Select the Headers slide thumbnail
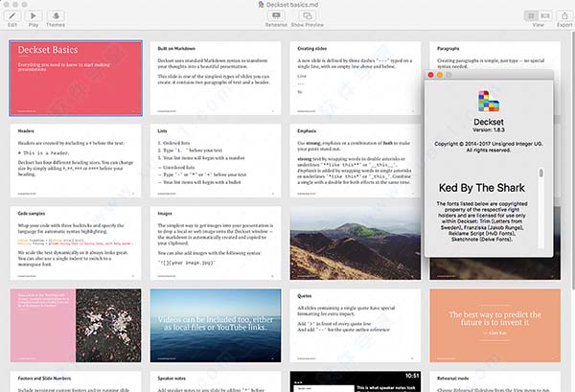The height and width of the screenshot is (392, 575). (x=76, y=161)
